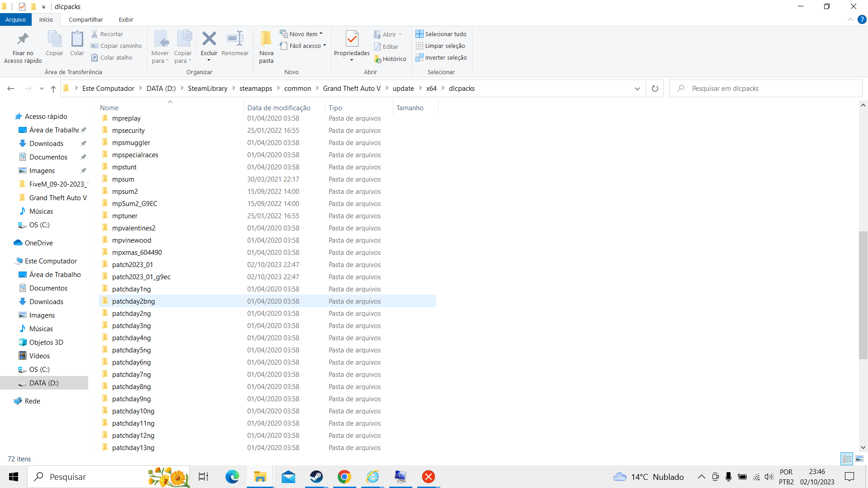Sort by the Tamanho column header

(x=416, y=108)
